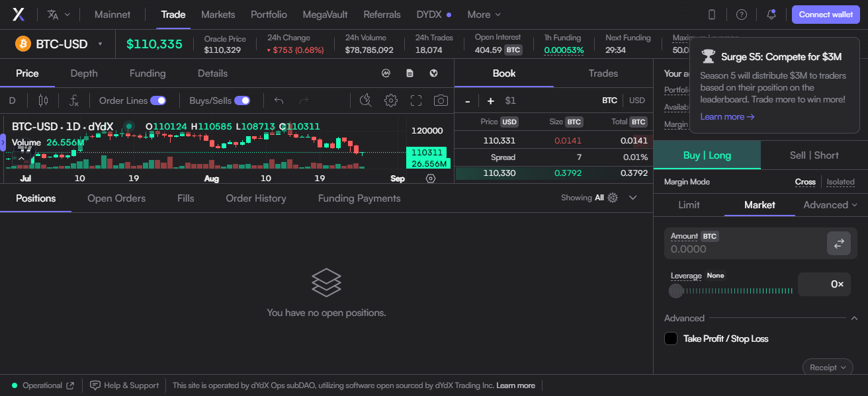
Task: Click the 0× leverage input
Action: pos(824,284)
